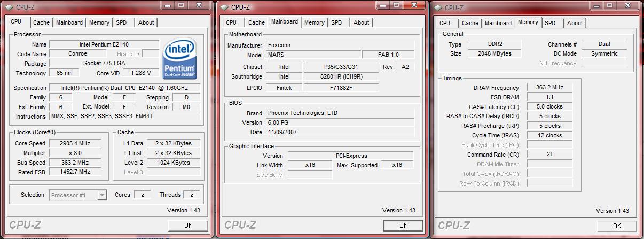
Task: Click the Channels # value Dual
Action: pyautogui.click(x=604, y=44)
